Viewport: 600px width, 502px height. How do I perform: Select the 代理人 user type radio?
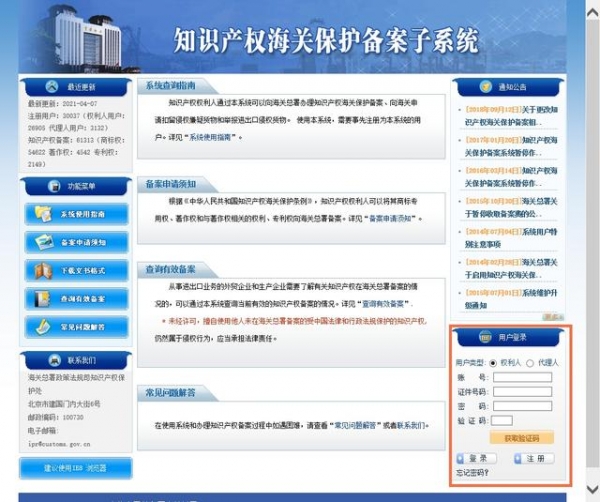tap(530, 362)
